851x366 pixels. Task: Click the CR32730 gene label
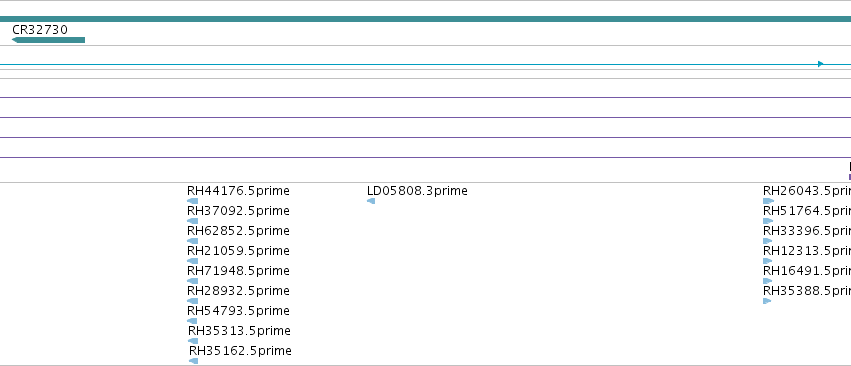40,29
